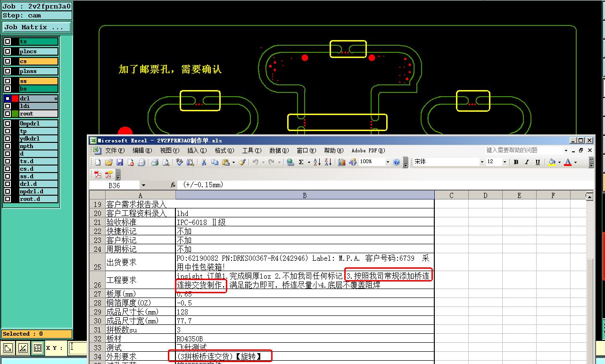Insert hyperlink using the globe icon
The width and height of the screenshot is (605, 364).
[290, 162]
